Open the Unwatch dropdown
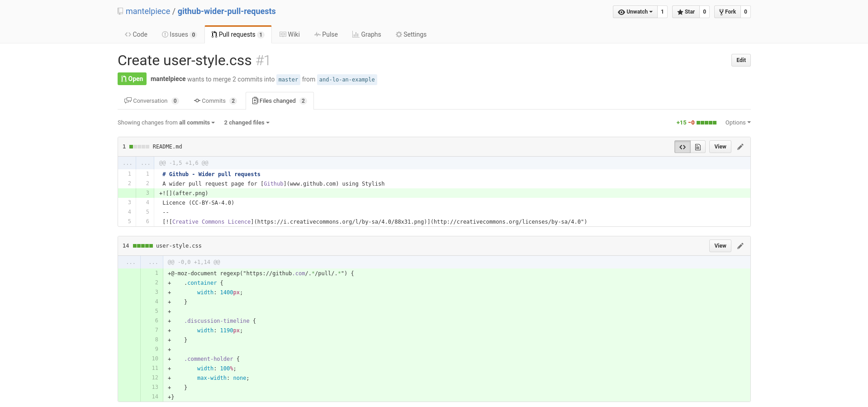 (635, 12)
